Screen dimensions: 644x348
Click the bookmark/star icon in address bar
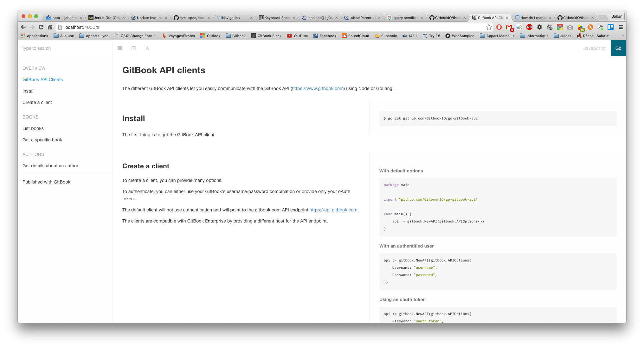[488, 27]
